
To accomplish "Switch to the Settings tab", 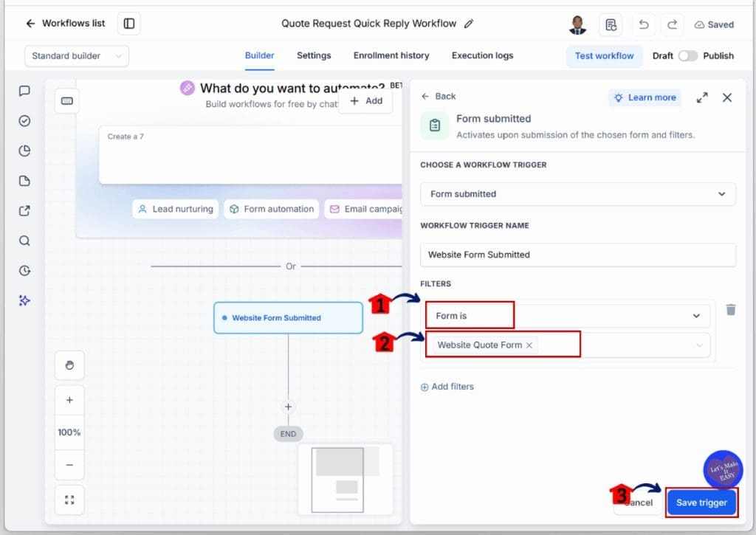I will [314, 55].
